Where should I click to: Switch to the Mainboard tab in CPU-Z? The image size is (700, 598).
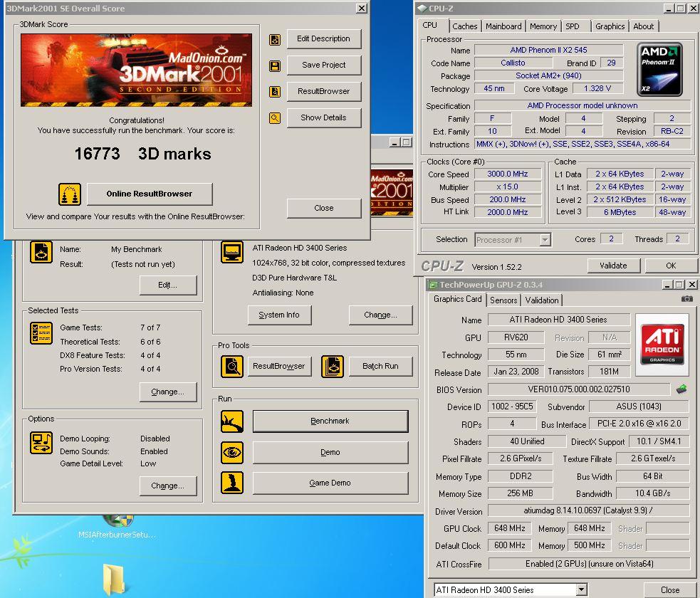pyautogui.click(x=503, y=26)
